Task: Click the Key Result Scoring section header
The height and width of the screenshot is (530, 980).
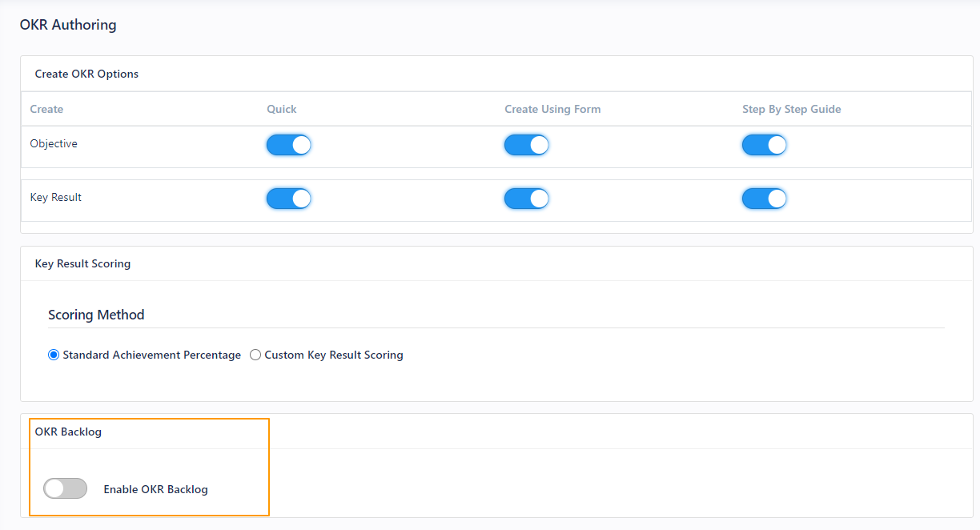Action: point(82,263)
